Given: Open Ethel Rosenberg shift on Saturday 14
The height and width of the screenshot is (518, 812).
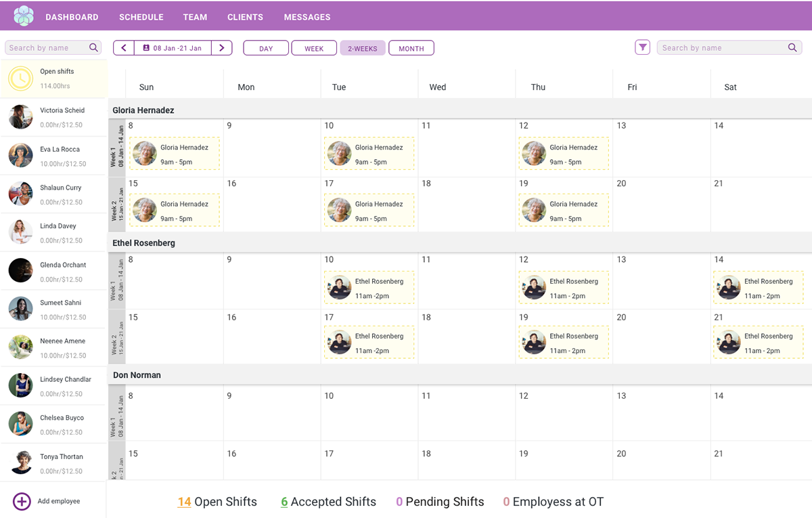Looking at the screenshot, I should (x=758, y=288).
